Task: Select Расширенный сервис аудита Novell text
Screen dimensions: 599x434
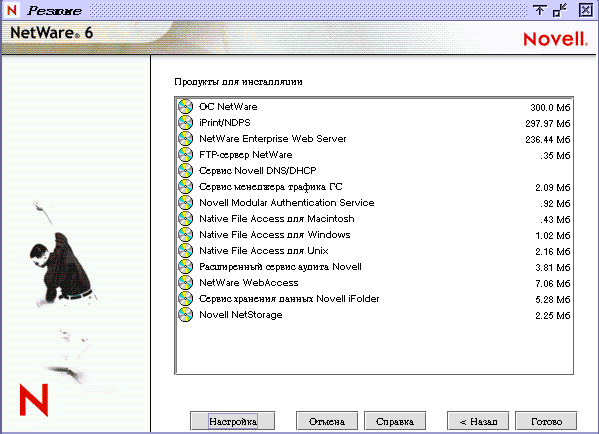Action: (280, 267)
